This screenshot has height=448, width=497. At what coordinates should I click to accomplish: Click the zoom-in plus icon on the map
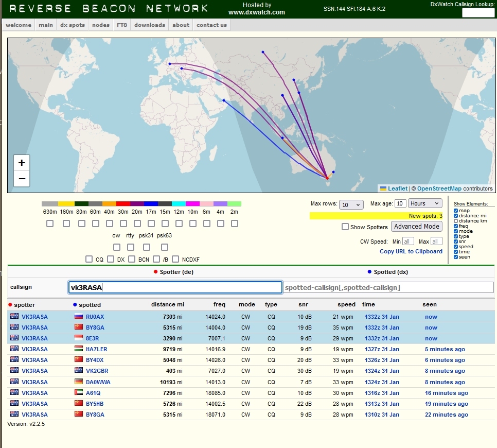point(22,162)
